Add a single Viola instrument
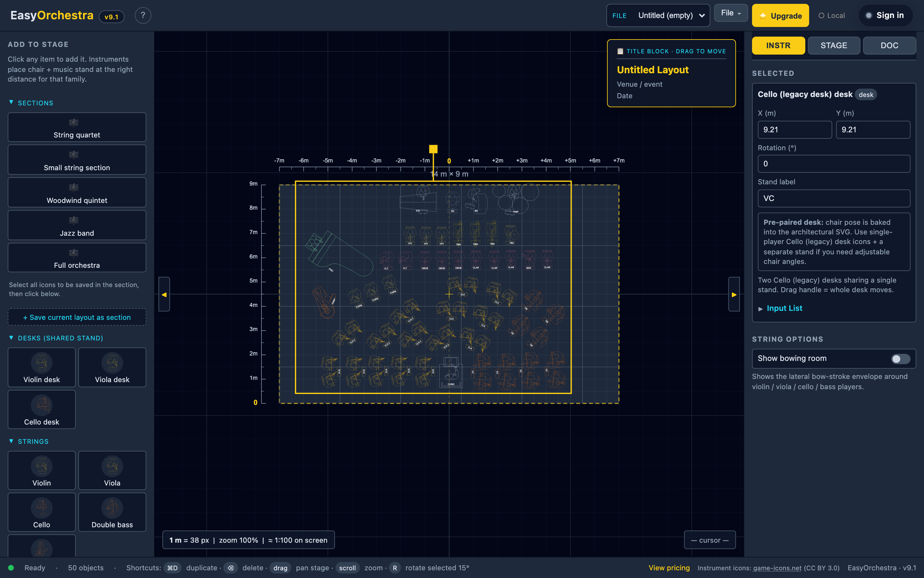 [112, 470]
